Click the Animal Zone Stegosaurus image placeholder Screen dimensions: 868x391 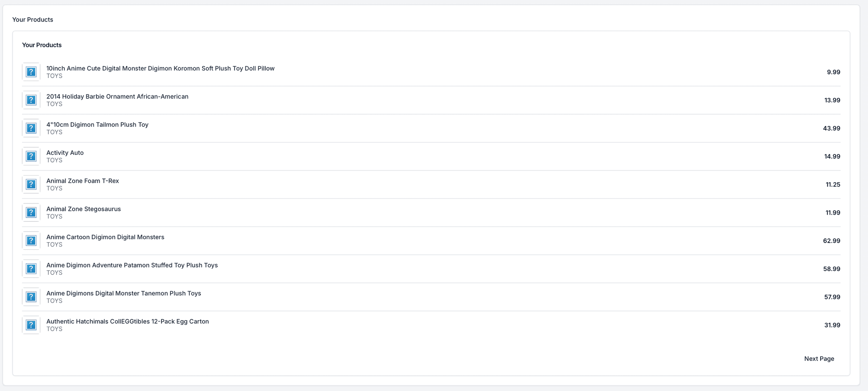(x=31, y=212)
